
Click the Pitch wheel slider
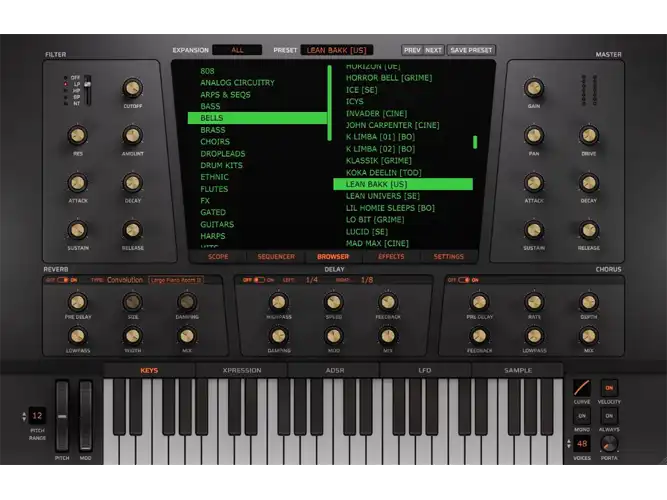[62, 416]
